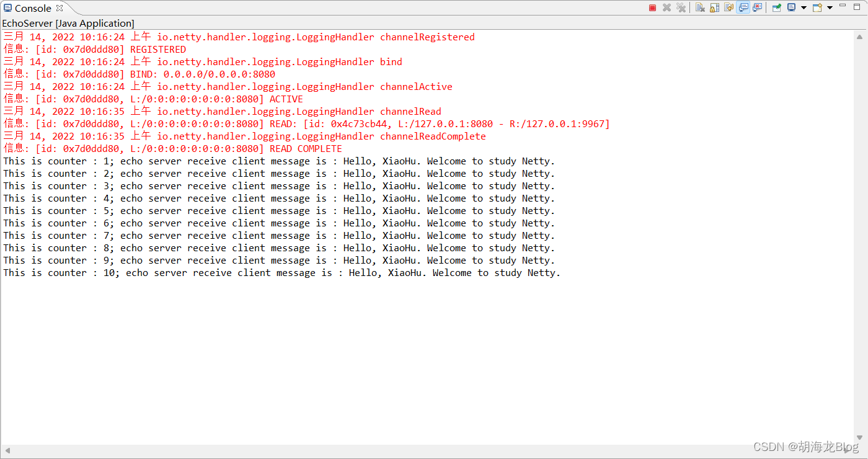Click the 'This is counter : 10;' line

[282, 273]
